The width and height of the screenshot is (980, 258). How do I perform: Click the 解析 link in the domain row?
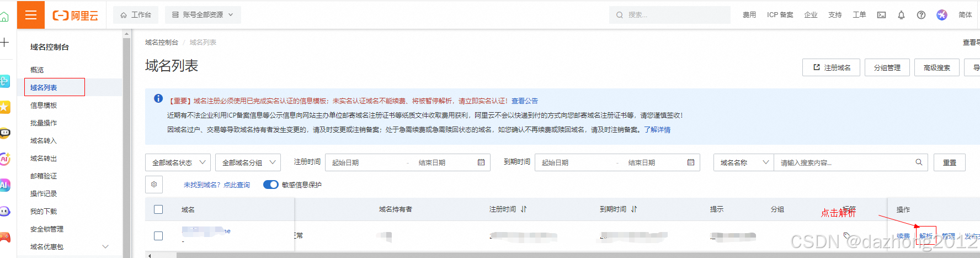(926, 236)
